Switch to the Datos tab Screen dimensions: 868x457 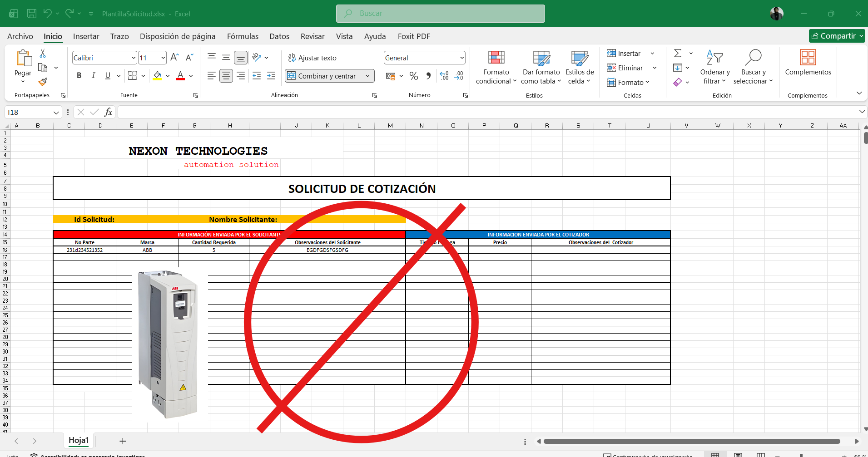coord(279,36)
